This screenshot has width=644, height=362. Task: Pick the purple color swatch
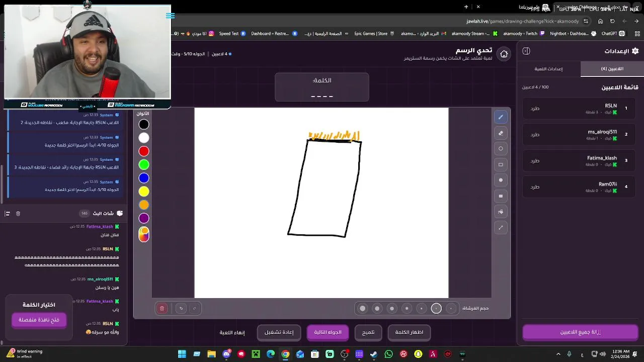click(x=144, y=218)
